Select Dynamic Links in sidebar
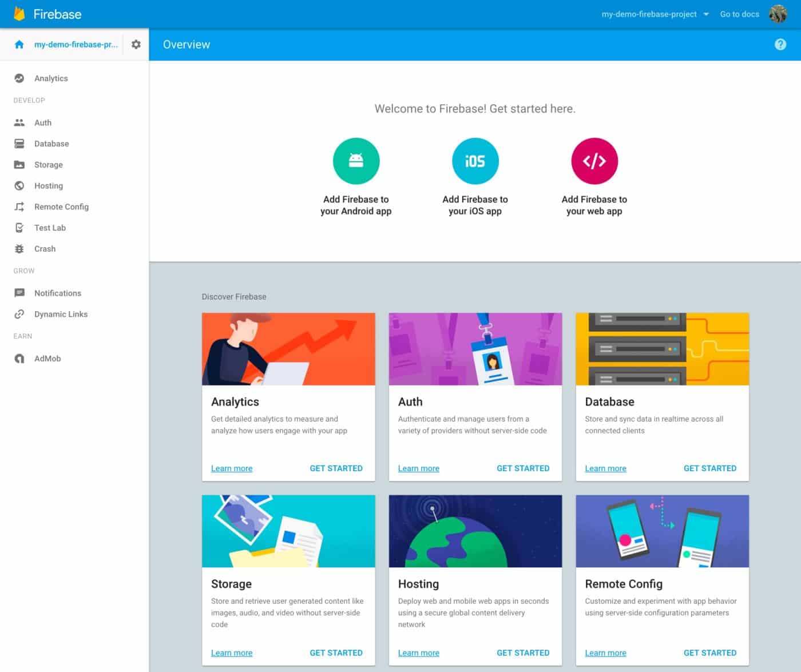The width and height of the screenshot is (801, 672). pyautogui.click(x=61, y=314)
